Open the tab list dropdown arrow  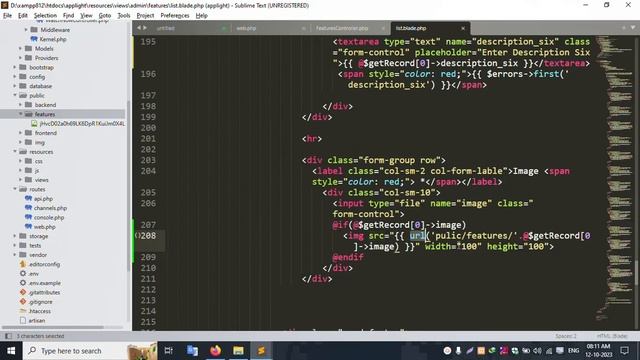pos(633,28)
